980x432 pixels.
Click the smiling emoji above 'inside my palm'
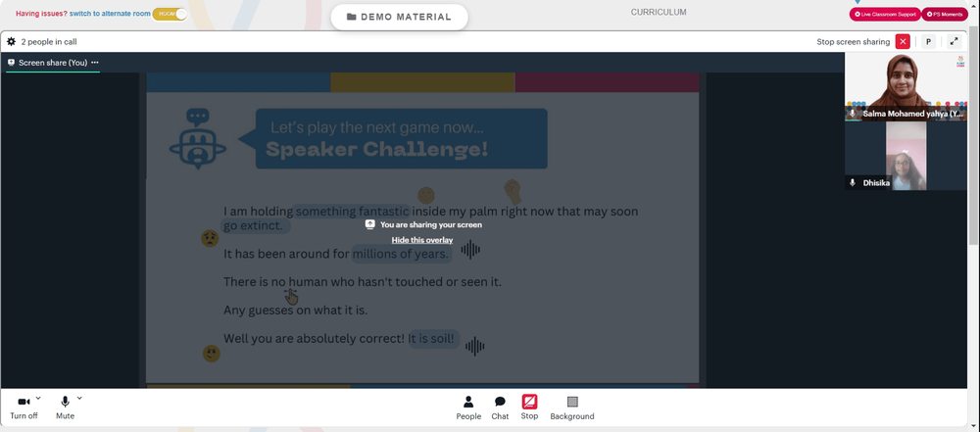(x=425, y=195)
